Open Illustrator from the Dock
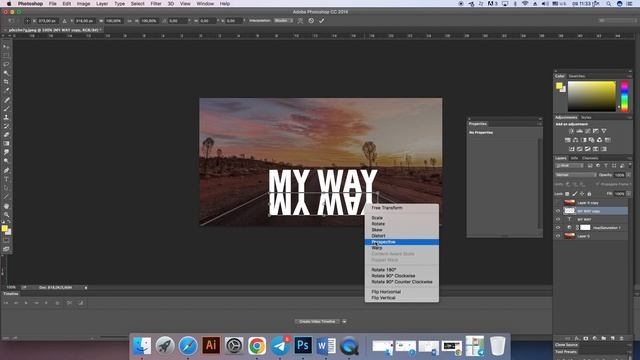Viewport: 640px width, 360px height. (211, 346)
